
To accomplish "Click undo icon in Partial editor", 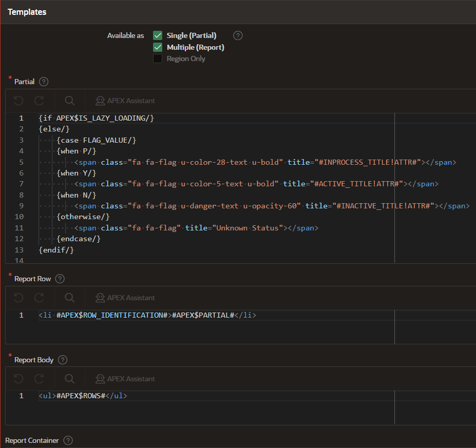I will [x=18, y=101].
